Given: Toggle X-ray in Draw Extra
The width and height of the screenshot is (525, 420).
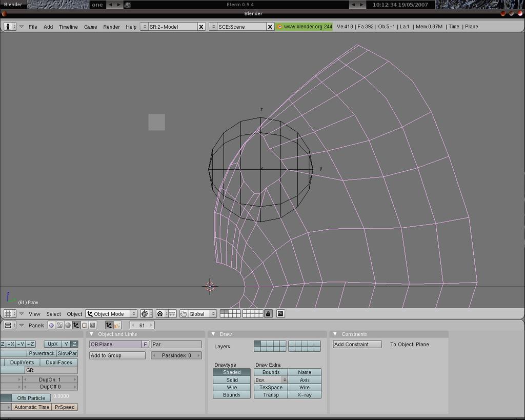Looking at the screenshot, I should tap(305, 395).
